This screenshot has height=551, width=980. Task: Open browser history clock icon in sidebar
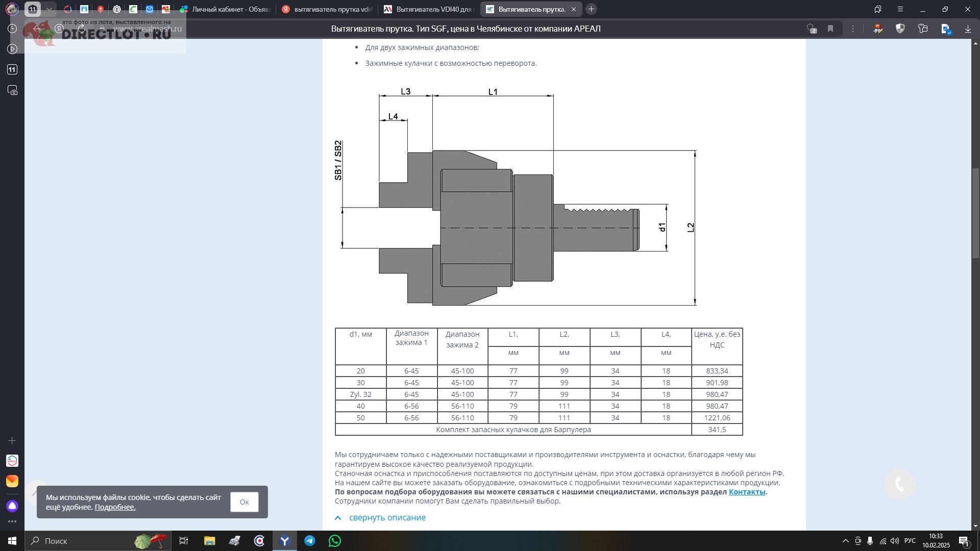pyautogui.click(x=12, y=29)
